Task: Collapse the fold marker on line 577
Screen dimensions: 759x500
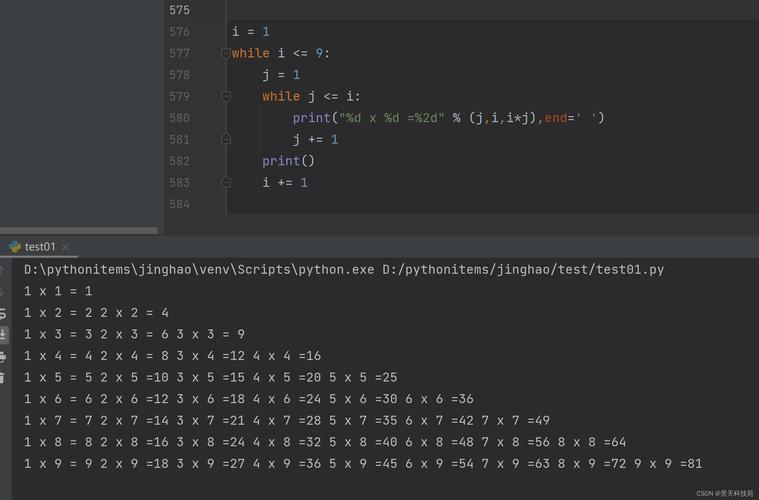Action: coord(226,53)
